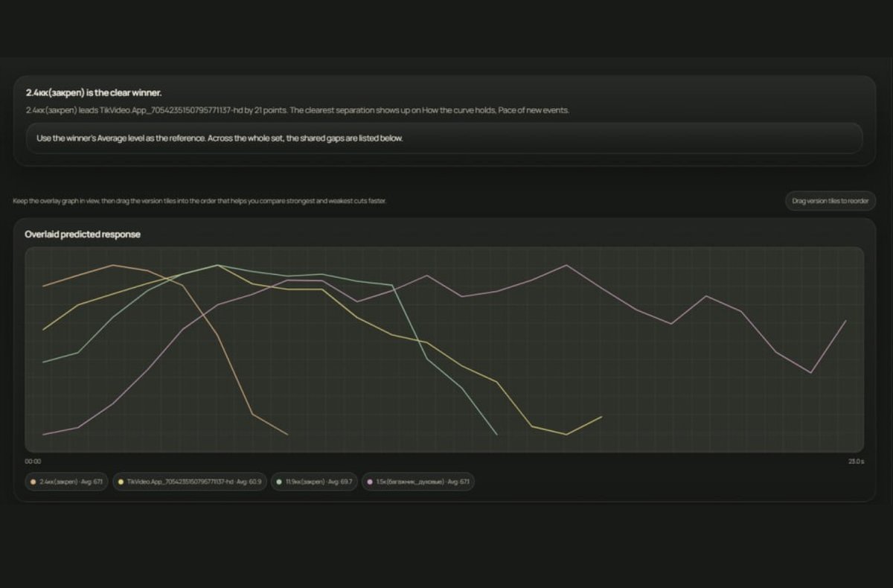Select the 2.4кк(закреп) Avg 67.1 legend chip
The image size is (893, 588).
click(x=66, y=482)
